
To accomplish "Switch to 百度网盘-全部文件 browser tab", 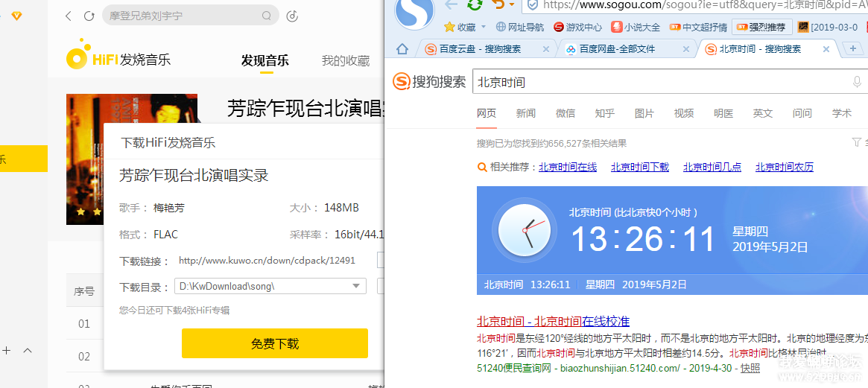I will point(617,49).
